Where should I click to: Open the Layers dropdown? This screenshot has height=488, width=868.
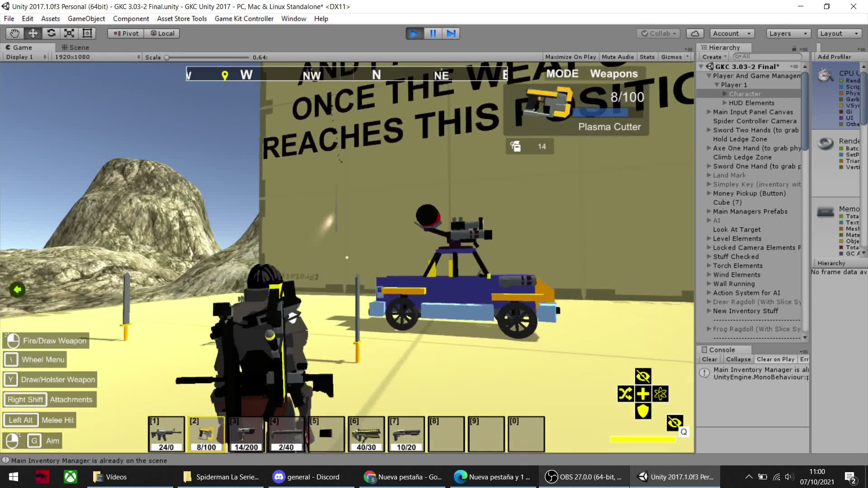[x=788, y=33]
